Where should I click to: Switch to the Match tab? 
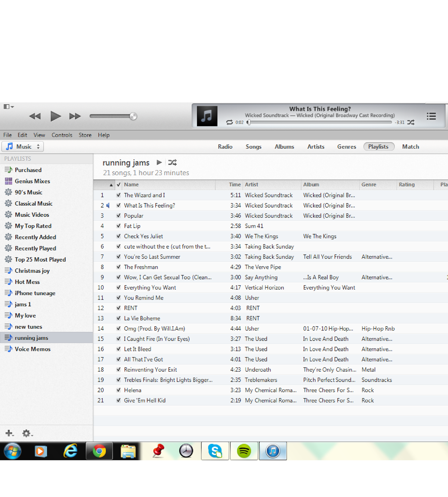tap(410, 147)
